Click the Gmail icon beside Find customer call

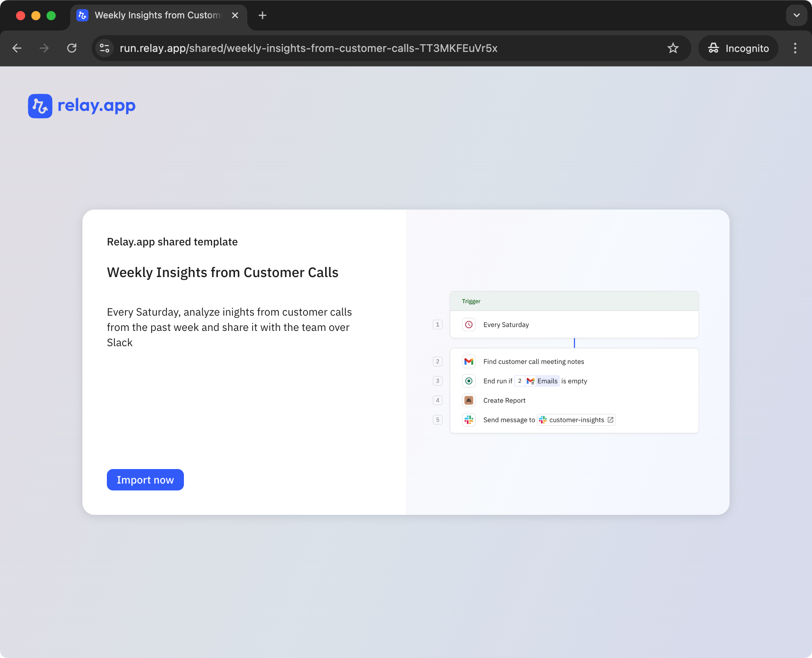pos(469,361)
